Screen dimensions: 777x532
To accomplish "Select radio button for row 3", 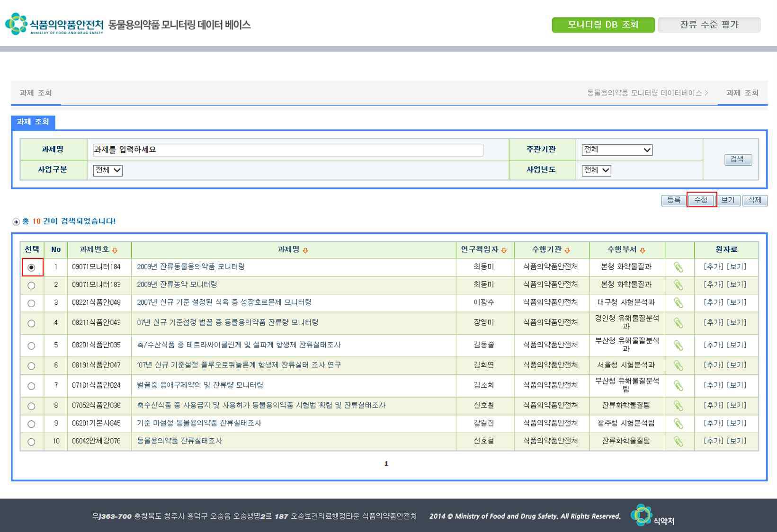I will click(x=31, y=303).
